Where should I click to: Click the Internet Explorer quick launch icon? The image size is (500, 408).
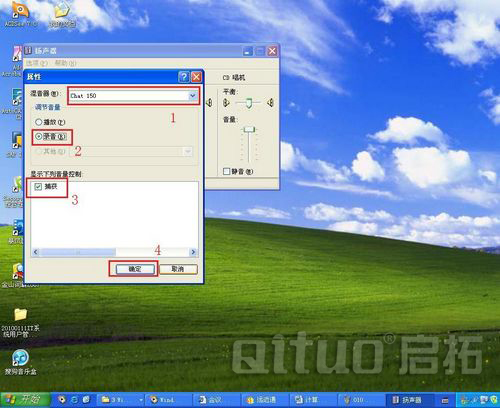[x=74, y=399]
